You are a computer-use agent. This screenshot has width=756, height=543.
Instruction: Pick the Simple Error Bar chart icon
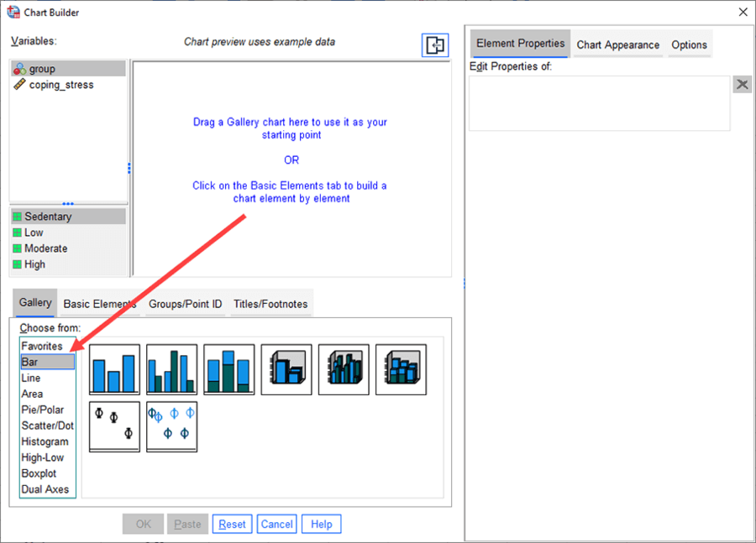point(114,426)
